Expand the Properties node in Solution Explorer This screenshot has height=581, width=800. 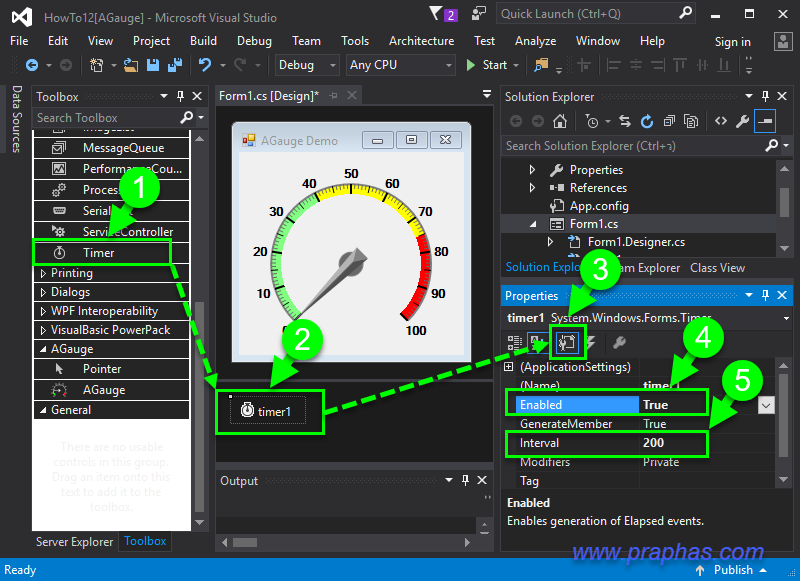[532, 170]
